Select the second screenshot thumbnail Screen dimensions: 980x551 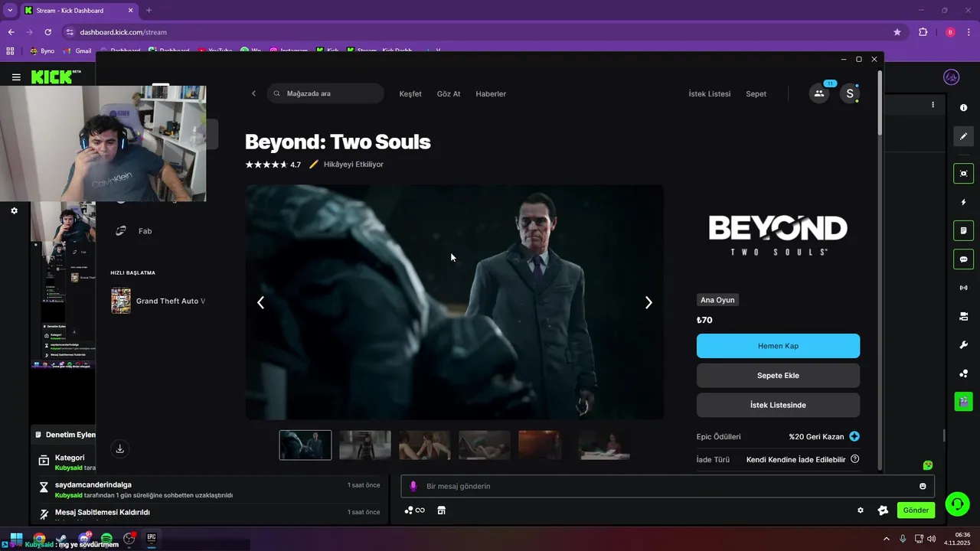(365, 445)
